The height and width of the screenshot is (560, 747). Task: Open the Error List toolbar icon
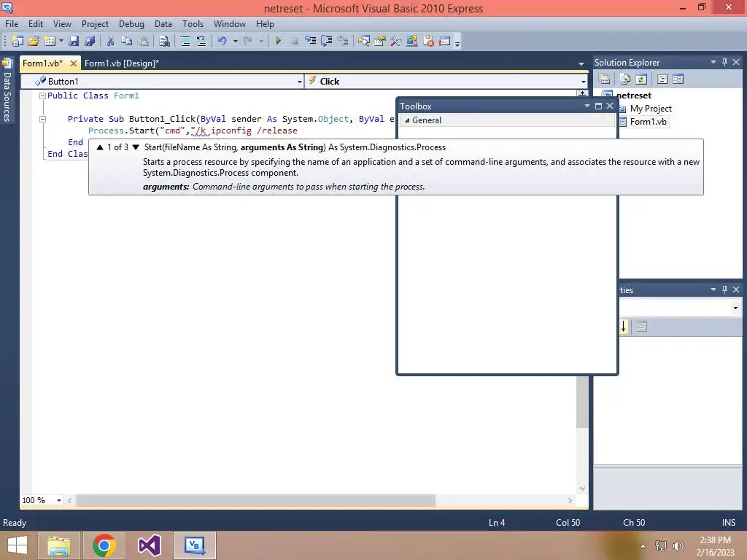pos(428,41)
